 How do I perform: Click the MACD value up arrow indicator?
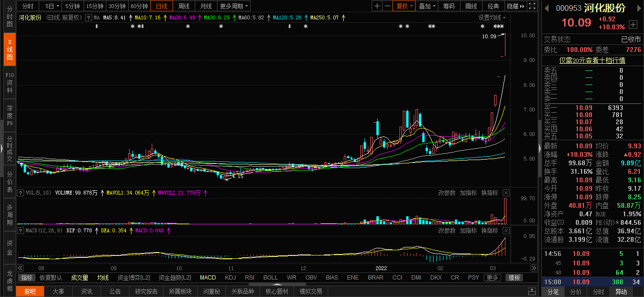click(168, 230)
